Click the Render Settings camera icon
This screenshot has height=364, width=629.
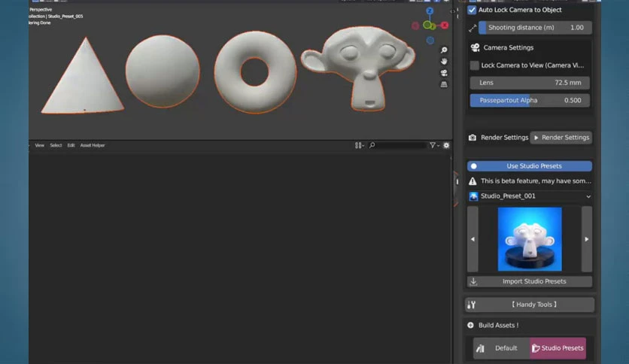coord(473,138)
